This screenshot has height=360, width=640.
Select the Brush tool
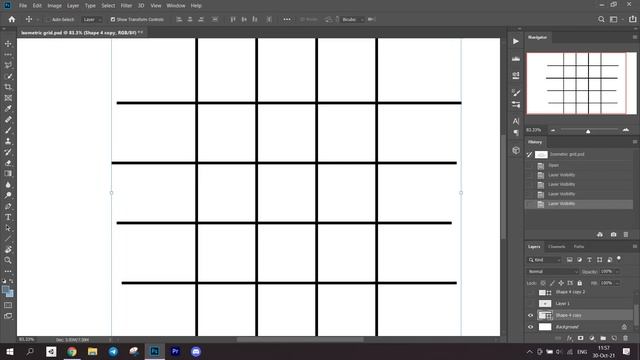pyautogui.click(x=8, y=130)
